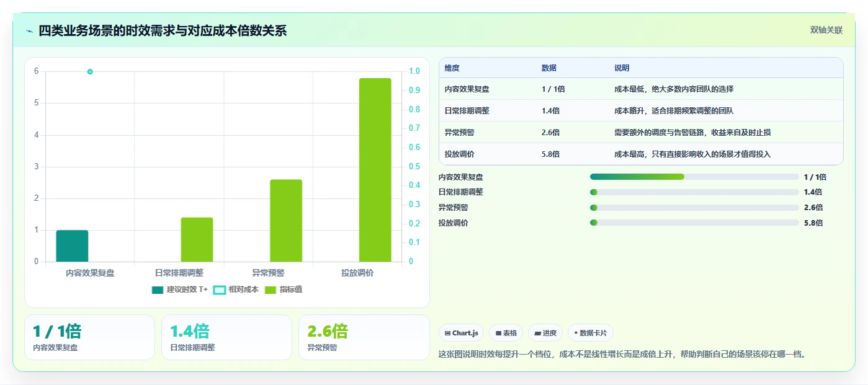This screenshot has height=385, width=868.
Task: Click the 5.8倍 table cell
Action: tap(551, 154)
